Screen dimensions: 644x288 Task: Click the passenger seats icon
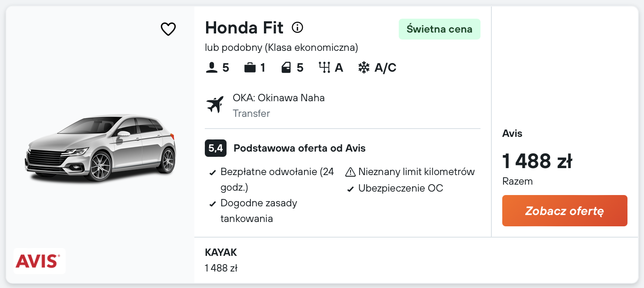point(211,68)
